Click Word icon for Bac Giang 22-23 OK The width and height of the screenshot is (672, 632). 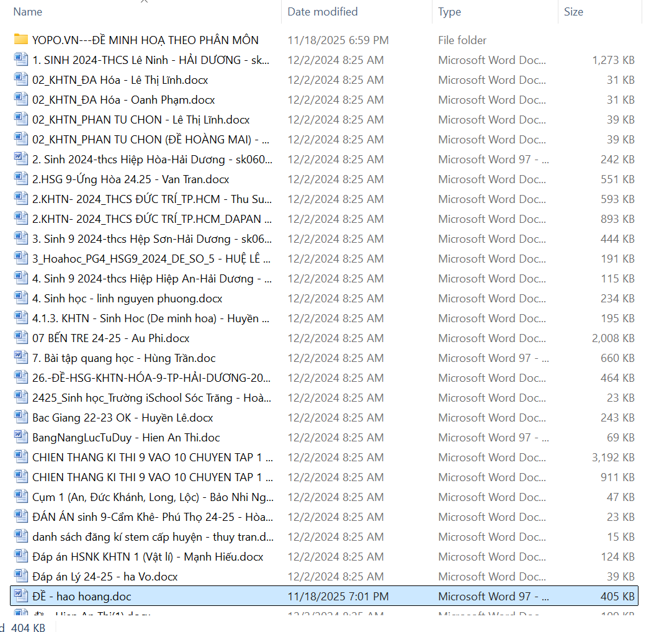21,418
